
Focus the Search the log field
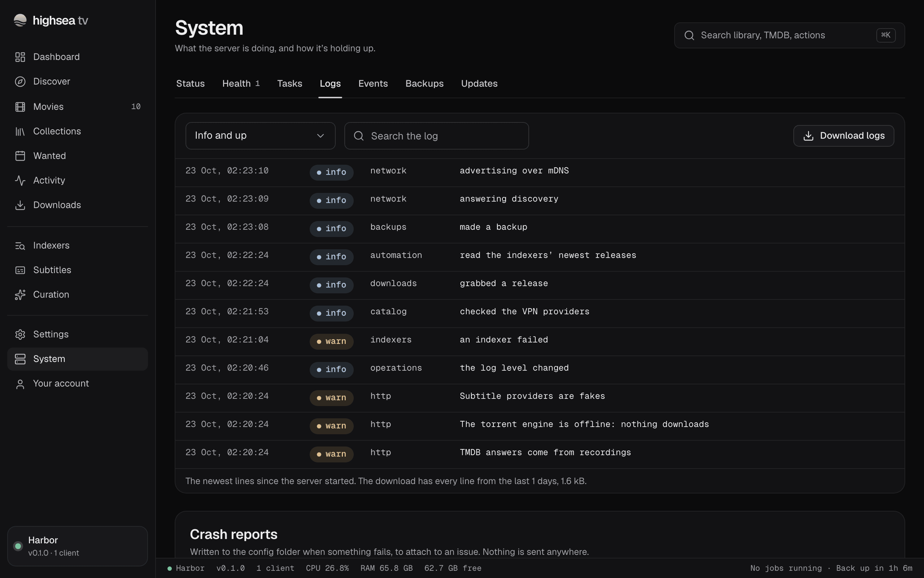[436, 136]
